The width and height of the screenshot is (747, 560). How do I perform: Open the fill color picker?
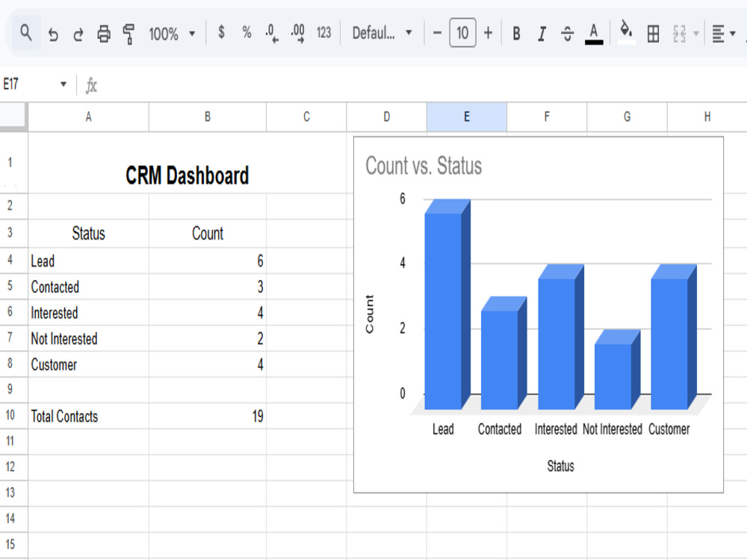coord(626,33)
